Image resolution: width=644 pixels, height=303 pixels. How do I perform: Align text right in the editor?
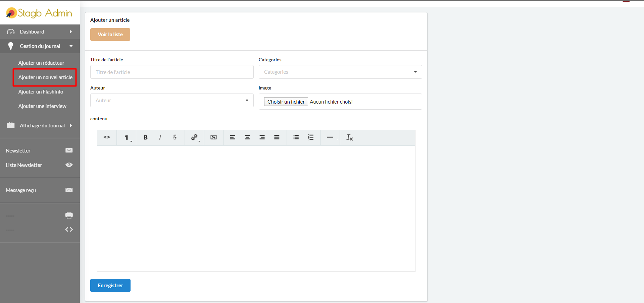(x=262, y=137)
